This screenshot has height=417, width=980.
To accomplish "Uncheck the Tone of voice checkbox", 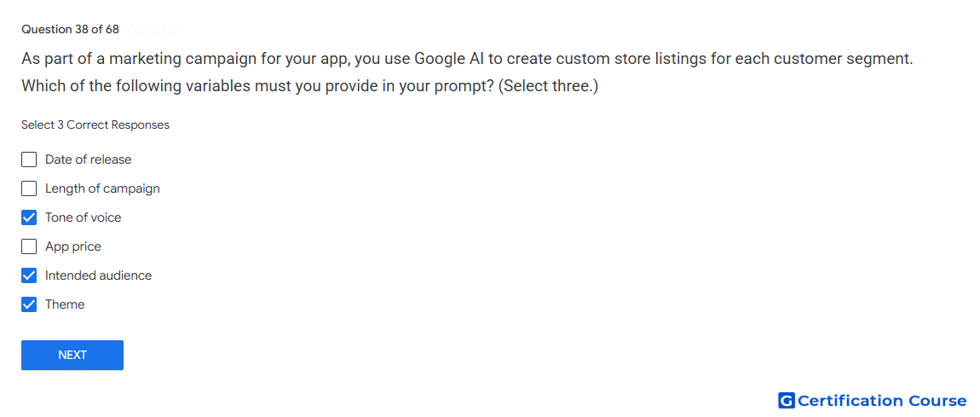I will (29, 217).
